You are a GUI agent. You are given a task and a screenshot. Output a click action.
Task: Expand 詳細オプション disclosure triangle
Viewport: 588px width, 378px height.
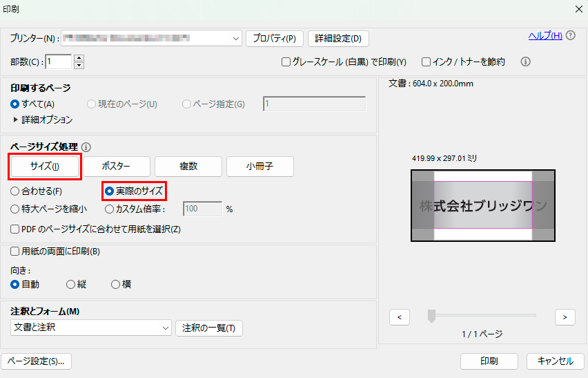tap(16, 120)
